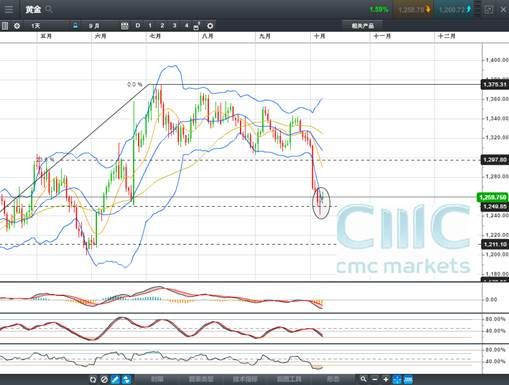The image size is (509, 385).
Task: Click the 1,297.80 price label
Action: (x=495, y=160)
